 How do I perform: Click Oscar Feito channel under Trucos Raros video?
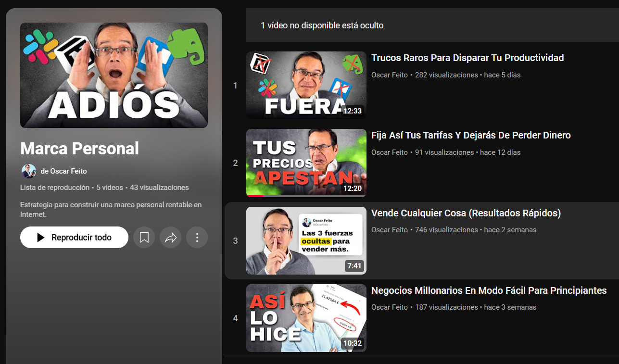pos(390,75)
